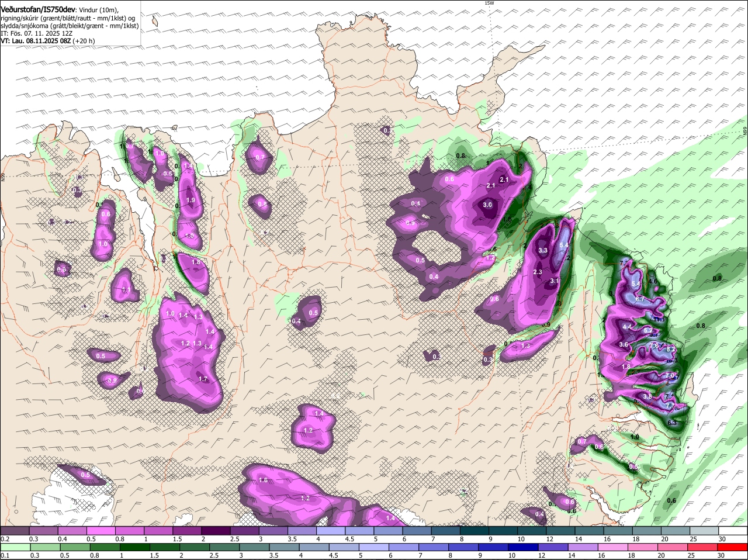Select the dark teal 8–9 snow swatch

pos(475,531)
